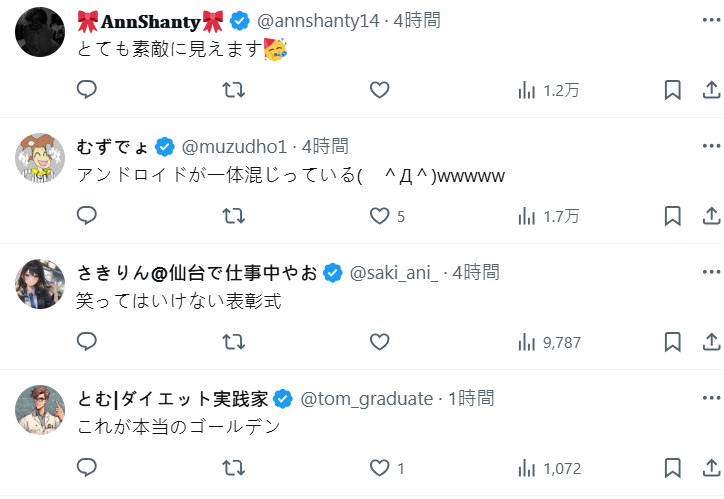This screenshot has height=499, width=724.
Task: Open the 4時間 timestamp on AnnShanty's tweet
Action: click(416, 20)
